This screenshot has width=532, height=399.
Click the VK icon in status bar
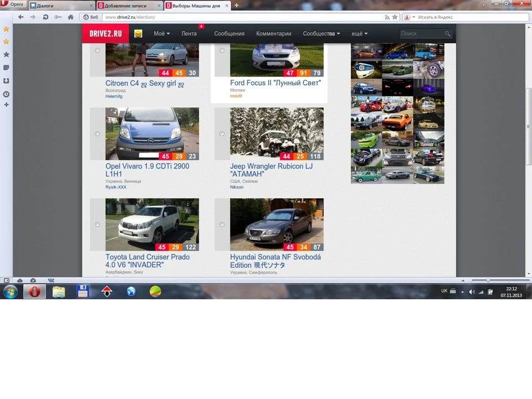click(x=51, y=280)
